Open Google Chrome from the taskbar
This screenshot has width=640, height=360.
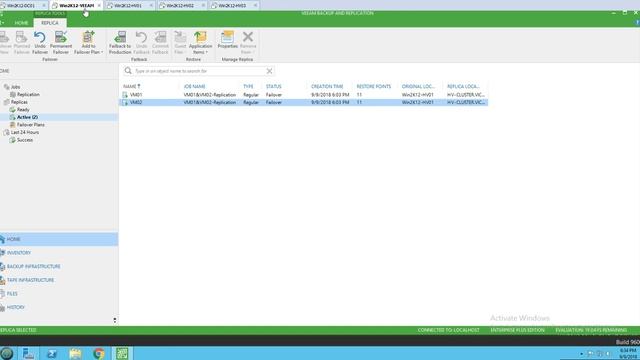99,353
